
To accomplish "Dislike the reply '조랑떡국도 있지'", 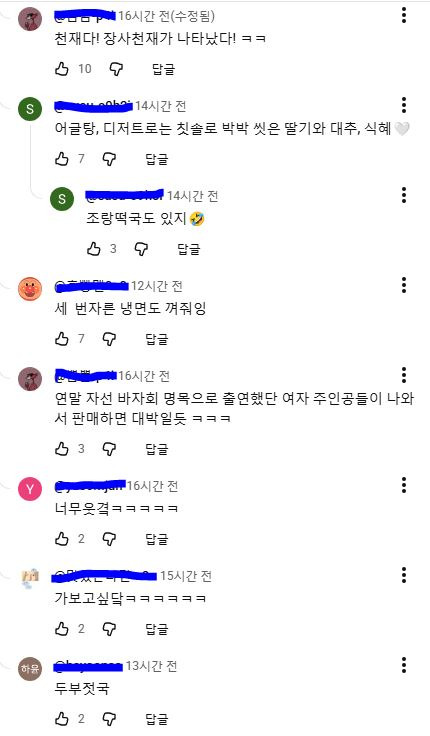I will [141, 249].
